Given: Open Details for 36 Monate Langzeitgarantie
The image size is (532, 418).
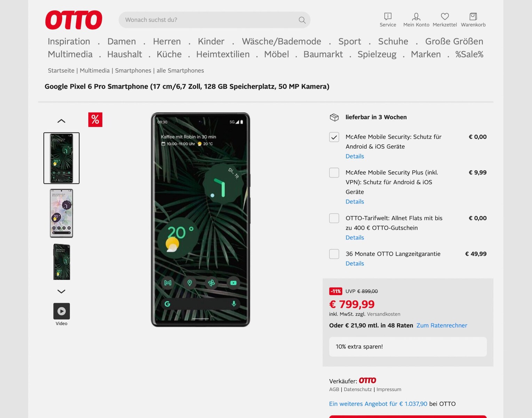Looking at the screenshot, I should [355, 264].
